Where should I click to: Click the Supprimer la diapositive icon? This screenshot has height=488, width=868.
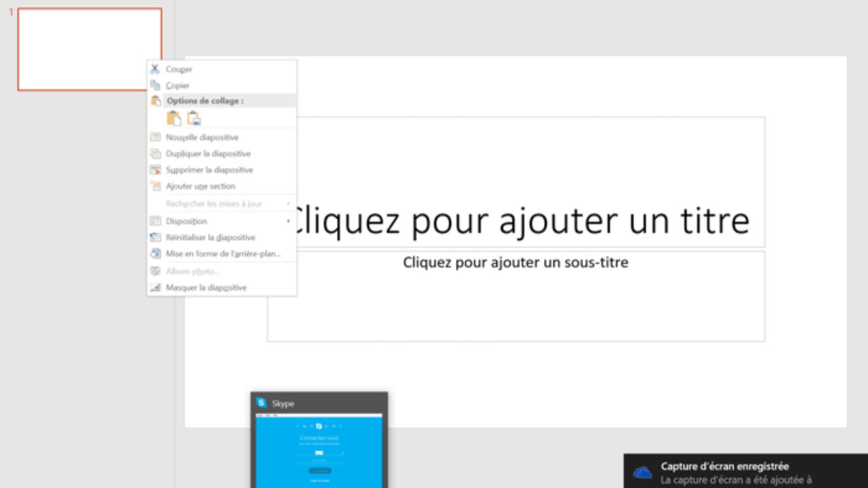point(155,170)
